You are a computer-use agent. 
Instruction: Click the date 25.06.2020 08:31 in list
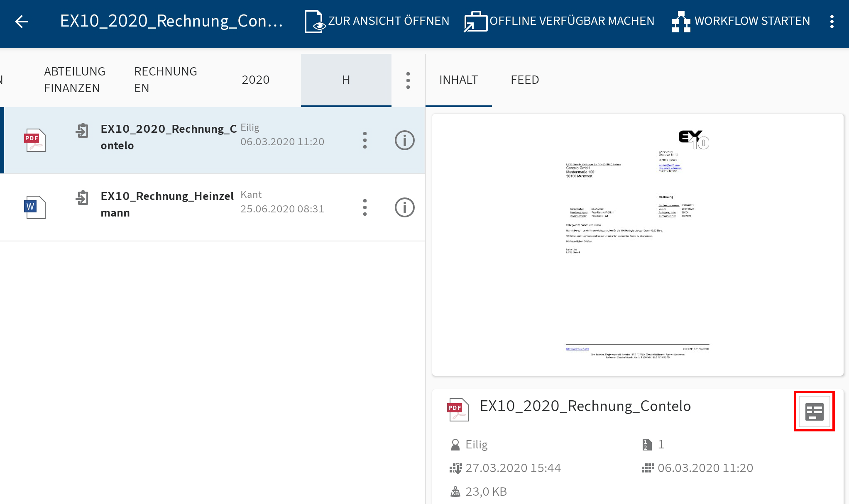tap(282, 209)
